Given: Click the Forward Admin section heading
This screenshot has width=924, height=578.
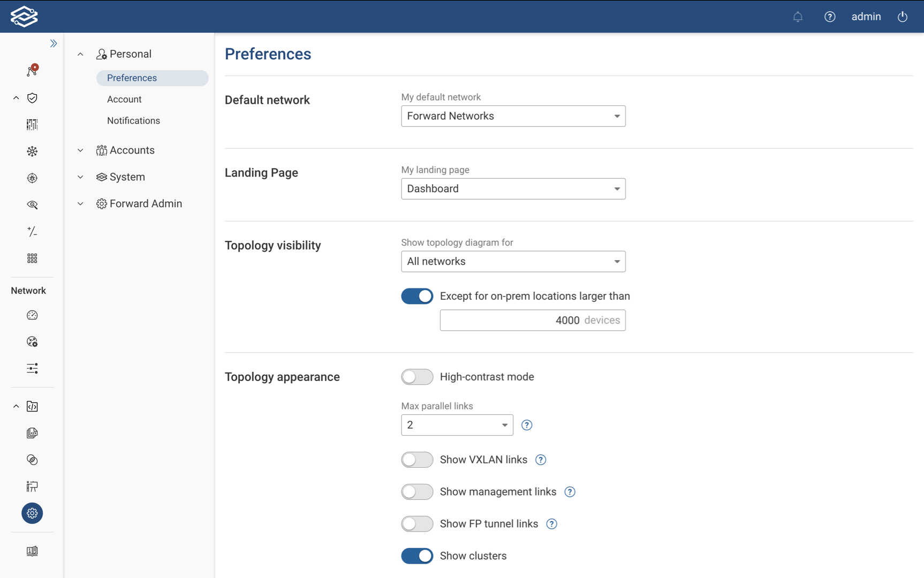Looking at the screenshot, I should [x=146, y=204].
